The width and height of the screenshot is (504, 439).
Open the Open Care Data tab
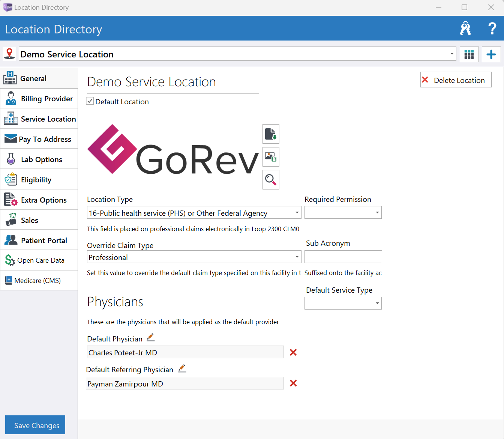click(39, 260)
